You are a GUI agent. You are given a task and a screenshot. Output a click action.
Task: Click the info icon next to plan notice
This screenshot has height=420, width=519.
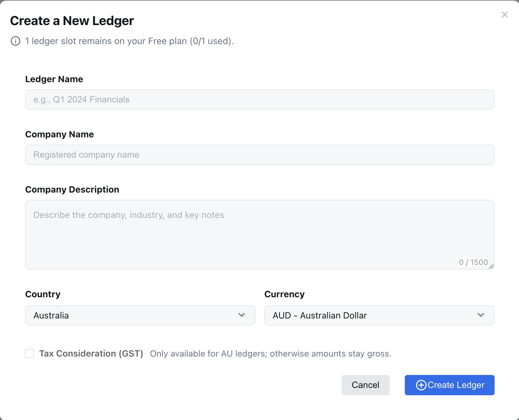click(15, 41)
